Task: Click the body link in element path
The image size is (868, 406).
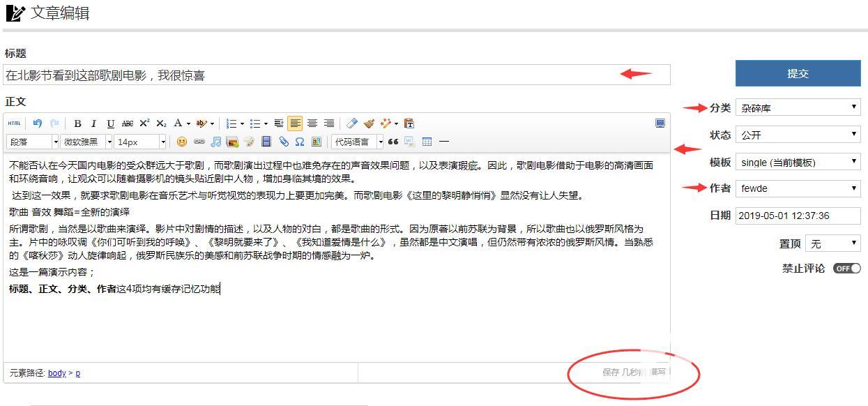Action: tap(56, 373)
